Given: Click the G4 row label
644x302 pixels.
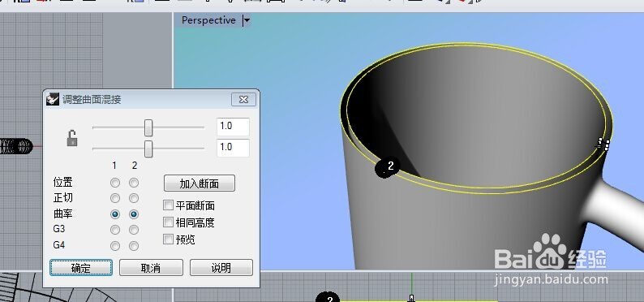Looking at the screenshot, I should pos(59,245).
